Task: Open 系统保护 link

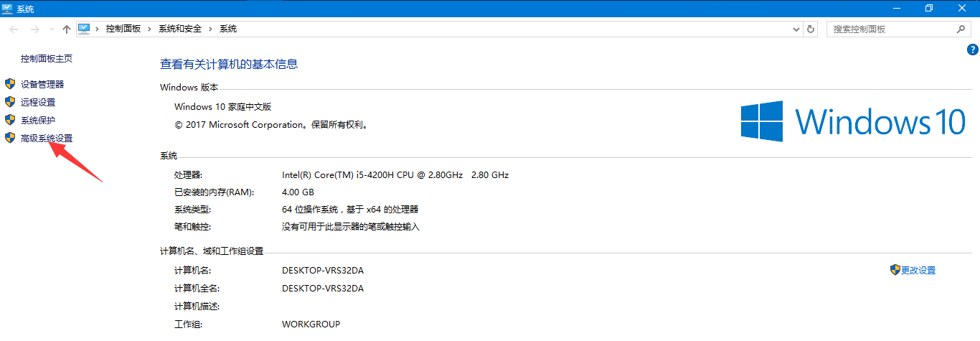Action: pos(38,120)
